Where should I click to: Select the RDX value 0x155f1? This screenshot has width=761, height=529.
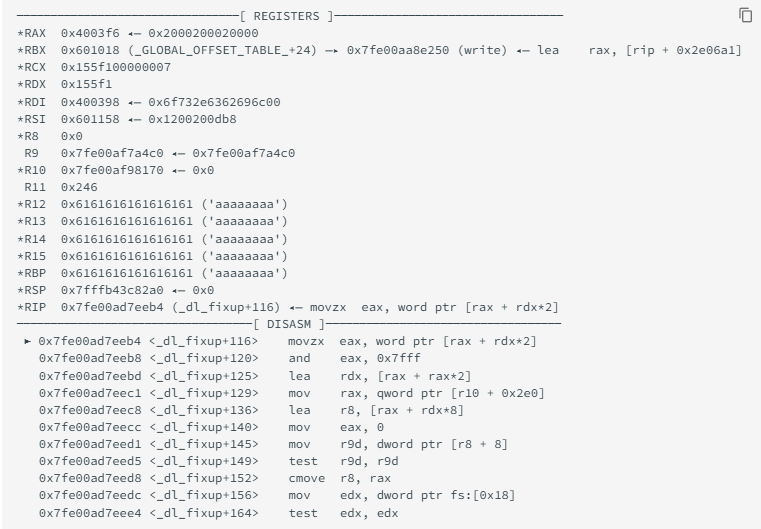(86, 84)
